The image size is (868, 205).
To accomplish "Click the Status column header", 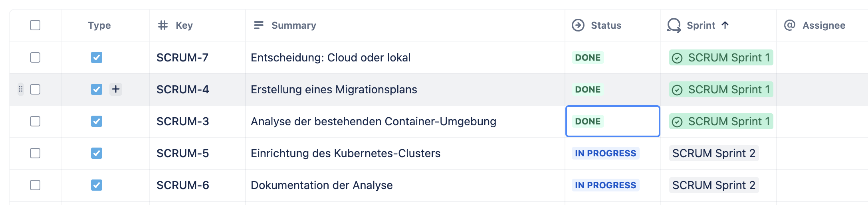I will (x=606, y=25).
